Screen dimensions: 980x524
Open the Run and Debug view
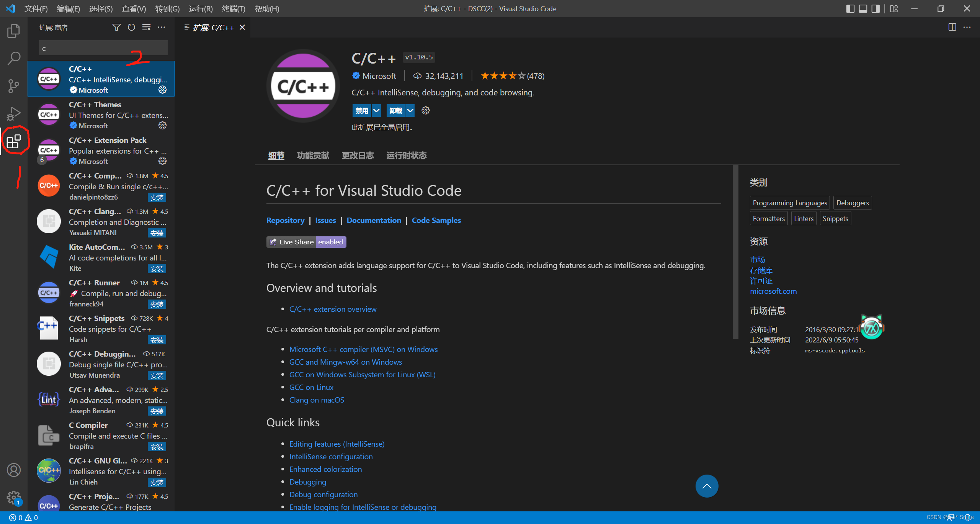tap(14, 114)
